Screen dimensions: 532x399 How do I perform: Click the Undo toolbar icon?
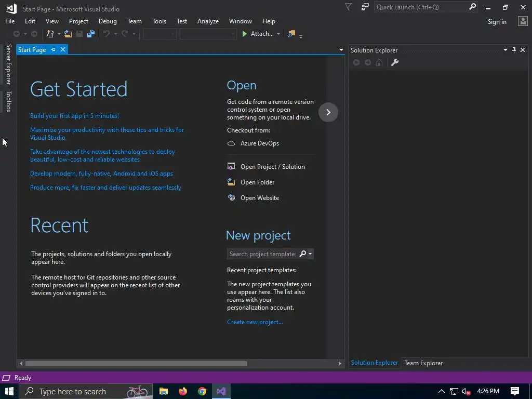click(x=107, y=34)
